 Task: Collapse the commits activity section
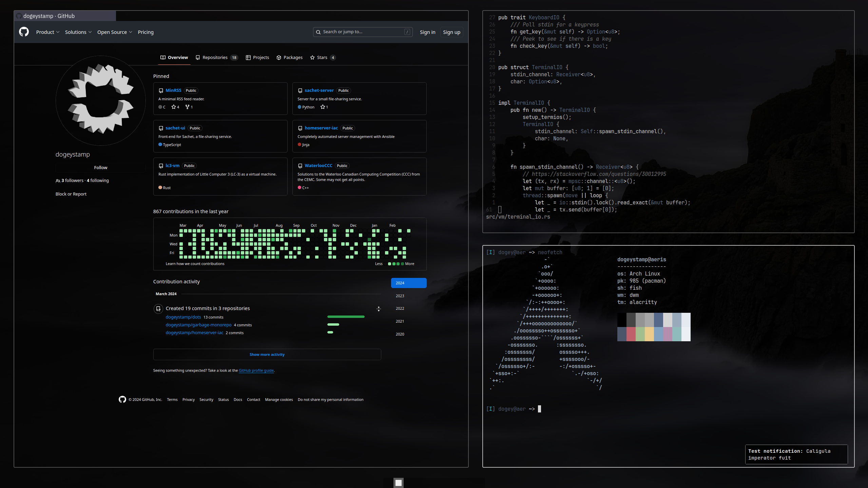379,309
